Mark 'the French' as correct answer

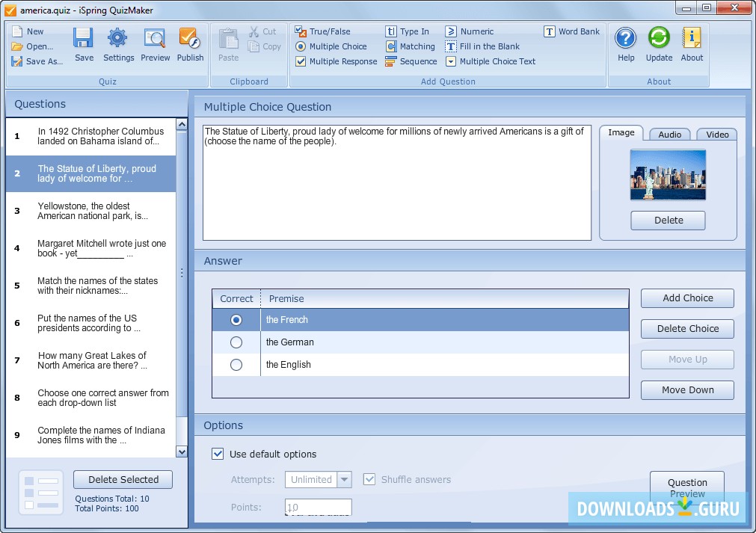coord(236,320)
